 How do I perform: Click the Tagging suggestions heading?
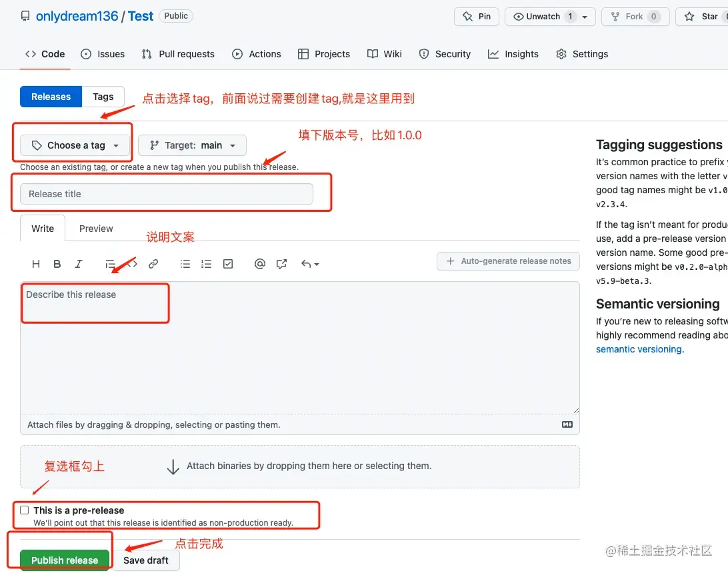click(x=659, y=145)
